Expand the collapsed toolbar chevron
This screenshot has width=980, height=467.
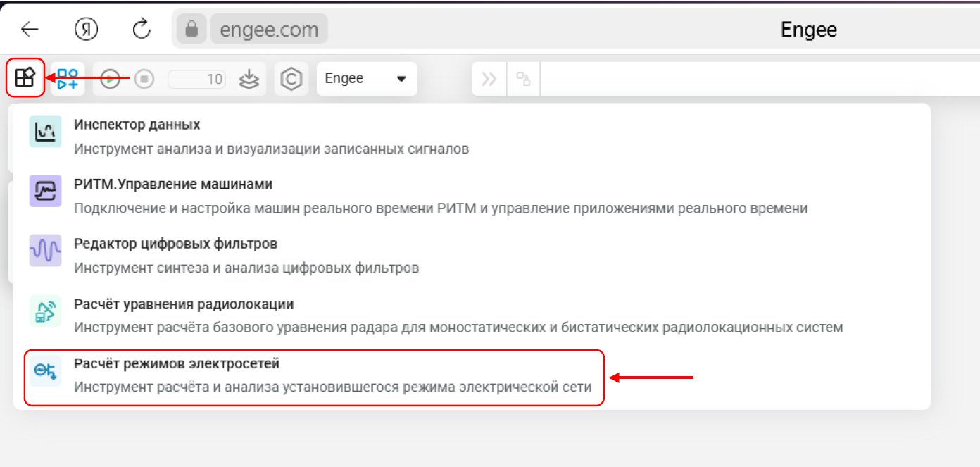point(488,78)
